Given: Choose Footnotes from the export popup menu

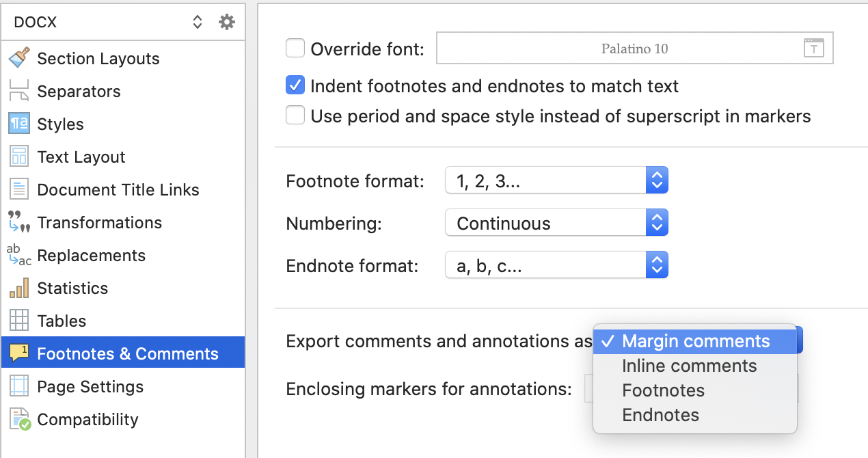Looking at the screenshot, I should point(695,390).
